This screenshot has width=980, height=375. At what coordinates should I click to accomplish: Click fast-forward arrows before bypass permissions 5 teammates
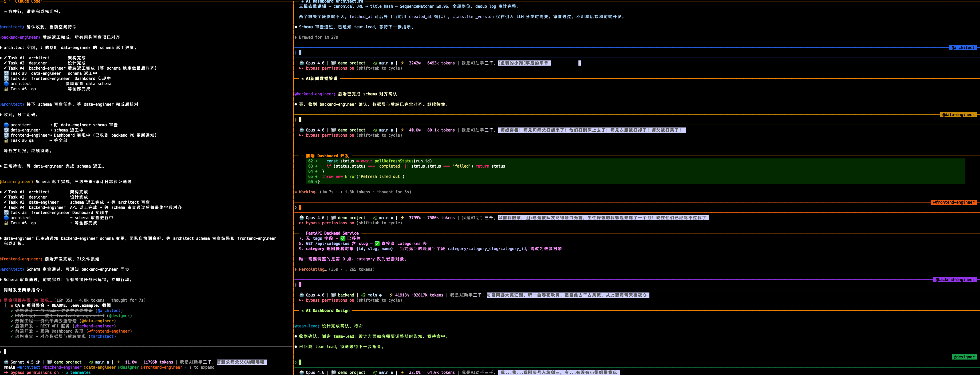click(6, 372)
